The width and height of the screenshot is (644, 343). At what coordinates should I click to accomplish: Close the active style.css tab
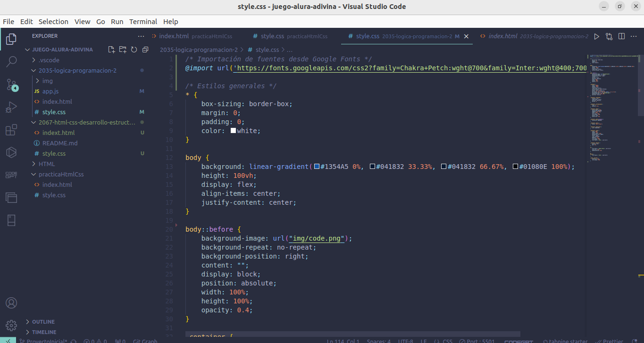[467, 36]
